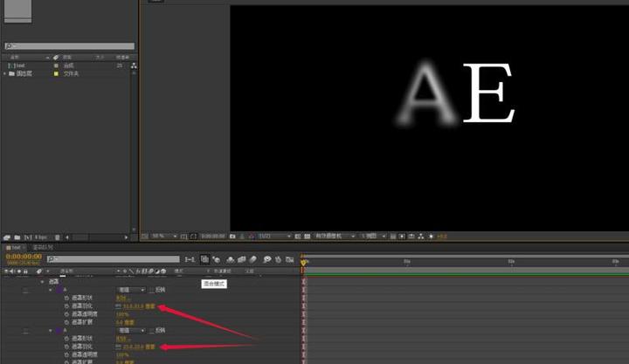The height and width of the screenshot is (364, 629).
Task: Toggle lower mask's 遮罩羽化 stopwatch
Action: (66, 347)
